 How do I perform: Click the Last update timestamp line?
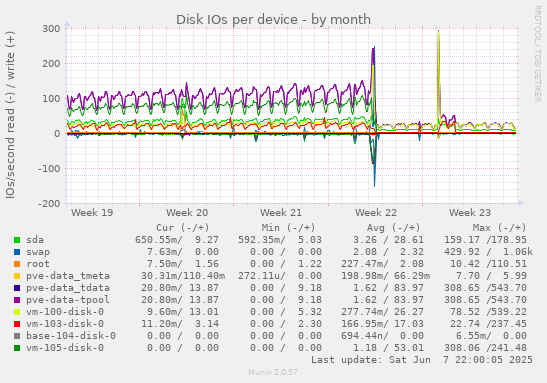[x=422, y=360]
